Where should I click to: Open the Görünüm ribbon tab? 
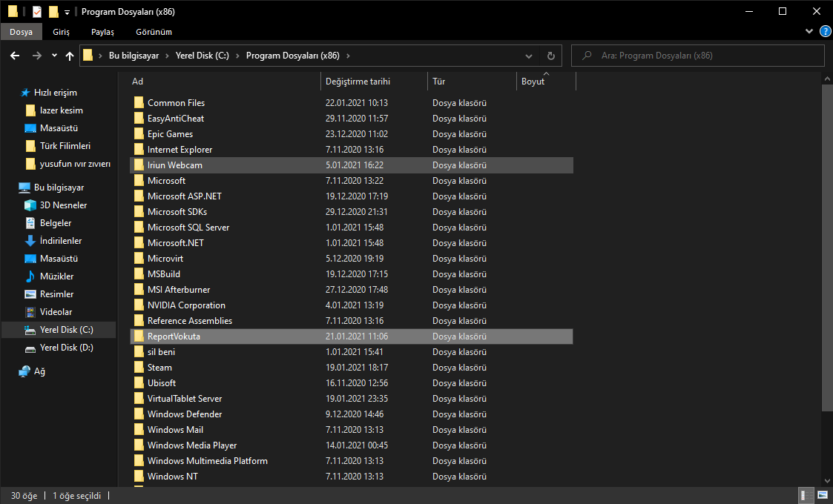[x=154, y=32]
